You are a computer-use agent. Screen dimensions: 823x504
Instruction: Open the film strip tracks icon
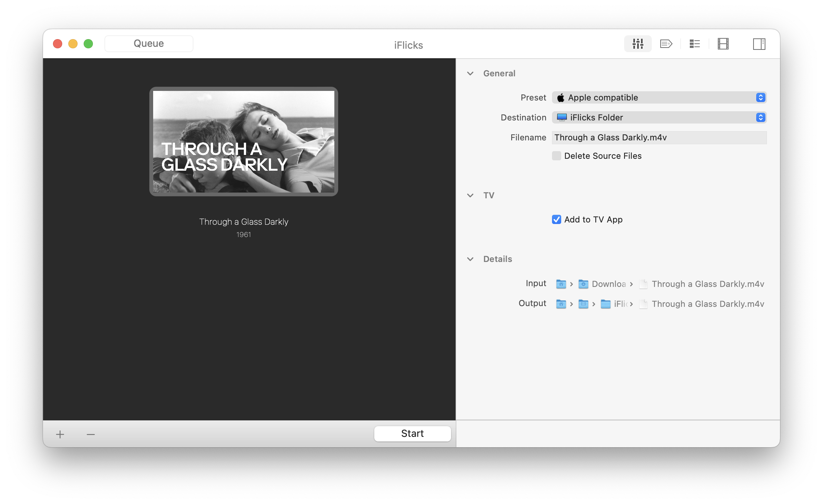tap(723, 44)
